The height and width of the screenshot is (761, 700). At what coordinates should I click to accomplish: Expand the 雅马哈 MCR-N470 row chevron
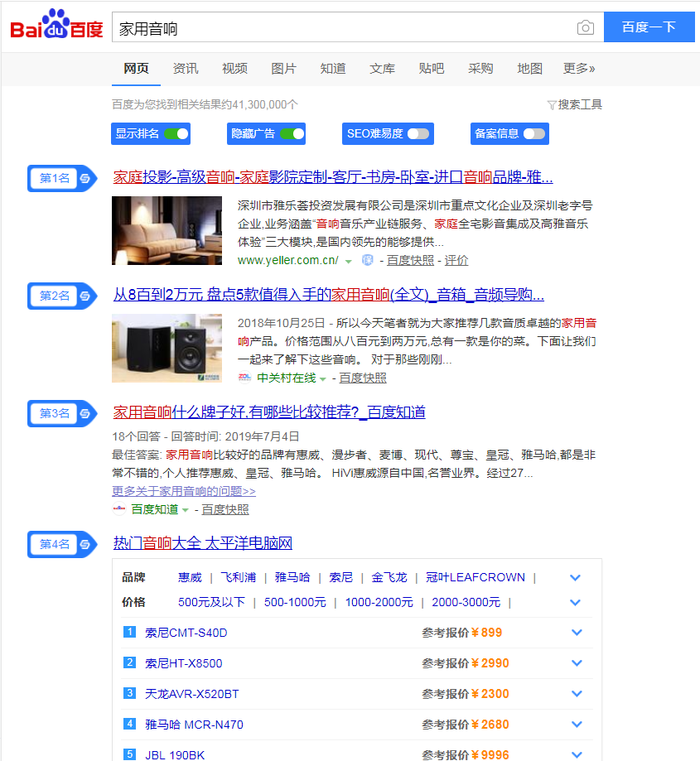click(x=577, y=724)
